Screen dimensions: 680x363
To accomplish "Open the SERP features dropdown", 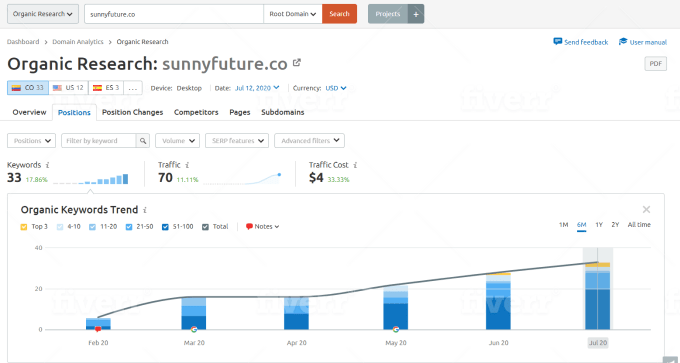I will (237, 141).
